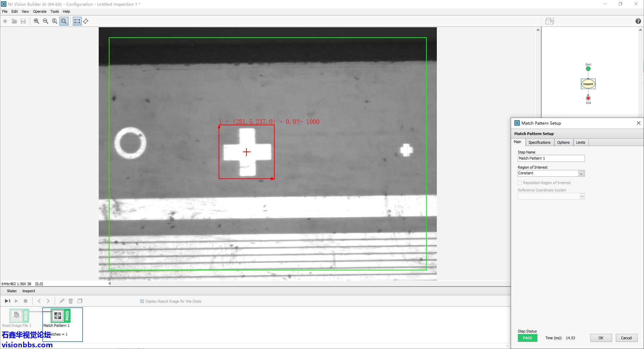Click the copy step icon beside trash
The image size is (644, 349).
[x=80, y=301]
